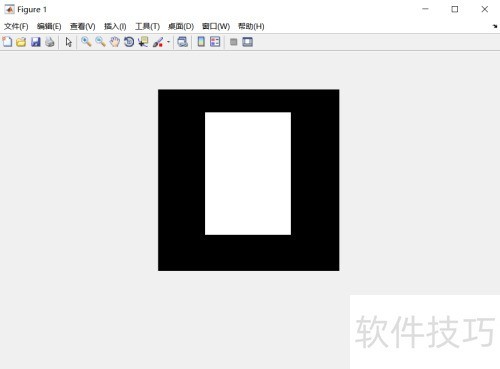Image resolution: width=500 pixels, height=369 pixels.
Task: Open the 窗口(W) menu
Action: 216,26
